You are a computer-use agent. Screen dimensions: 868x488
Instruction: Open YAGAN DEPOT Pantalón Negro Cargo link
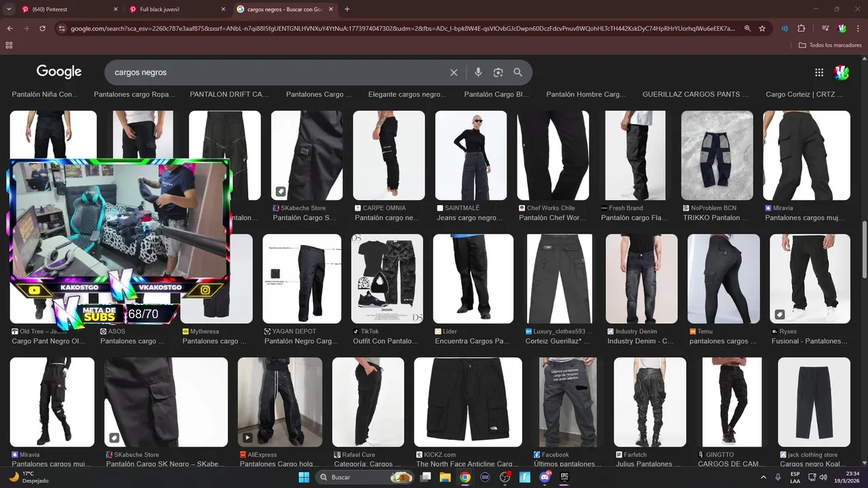[301, 342]
